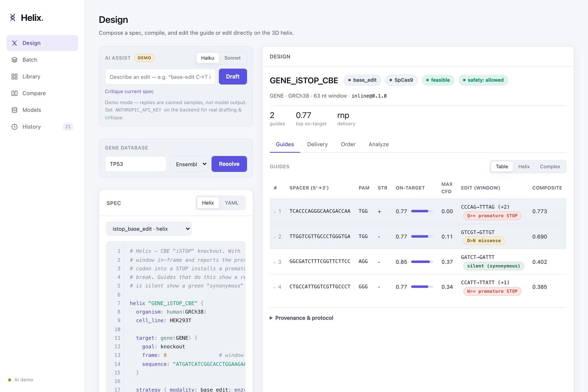Open the Ensembl database dropdown
The height and width of the screenshot is (392, 588).
tap(189, 164)
